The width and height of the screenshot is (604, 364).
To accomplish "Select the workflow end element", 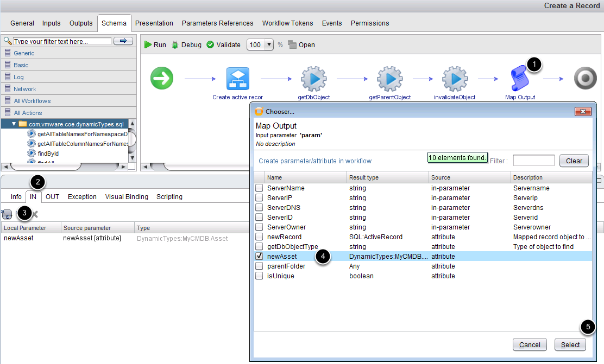I will 586,78.
